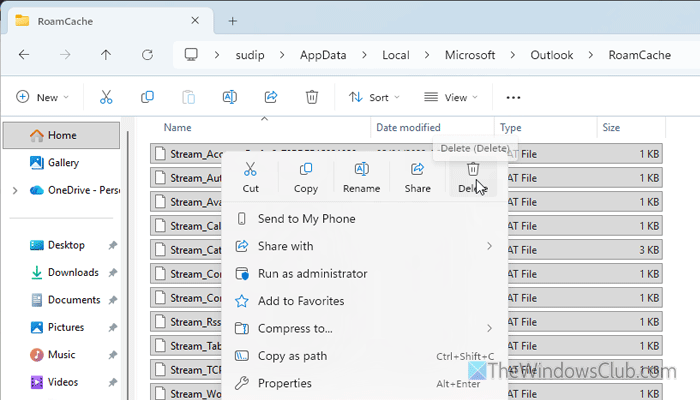Click the chevron after Microsoft in address bar
The height and width of the screenshot is (400, 700).
coord(512,55)
